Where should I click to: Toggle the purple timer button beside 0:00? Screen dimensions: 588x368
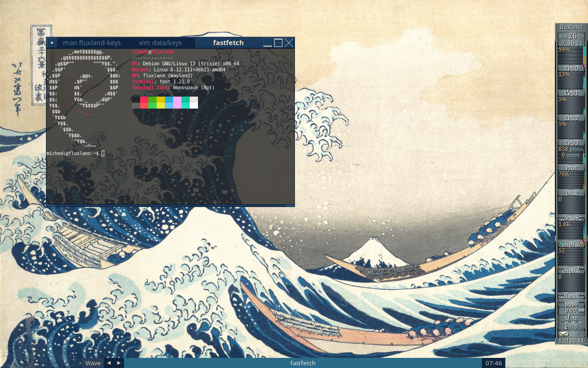point(582,310)
